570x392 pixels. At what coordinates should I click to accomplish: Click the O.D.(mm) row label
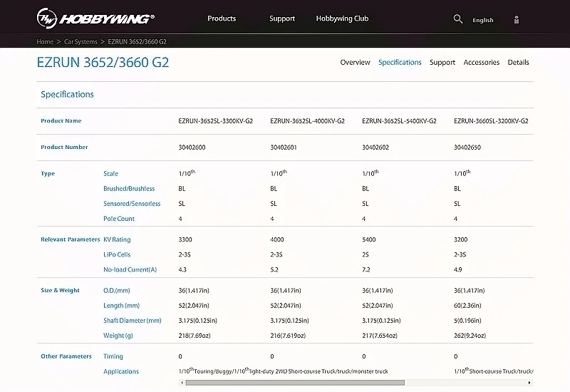pos(117,291)
